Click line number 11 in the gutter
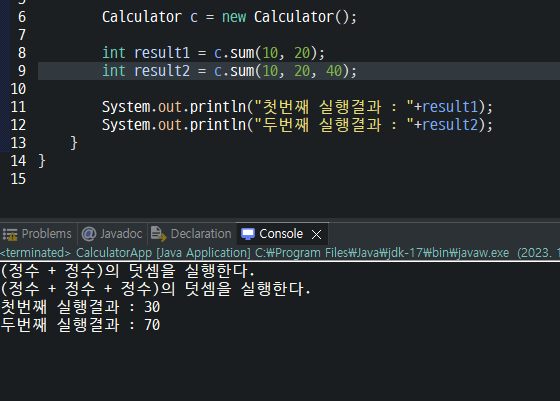This screenshot has width=560, height=401. [x=18, y=107]
